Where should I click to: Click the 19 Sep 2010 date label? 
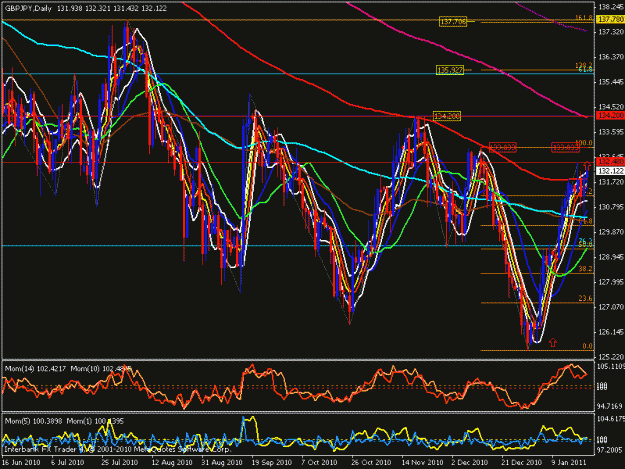[x=271, y=463]
